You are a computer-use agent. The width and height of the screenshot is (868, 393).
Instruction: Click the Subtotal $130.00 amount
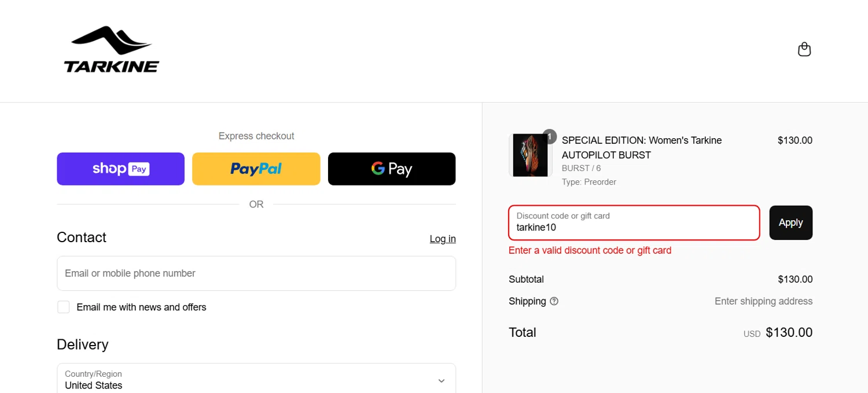[795, 279]
